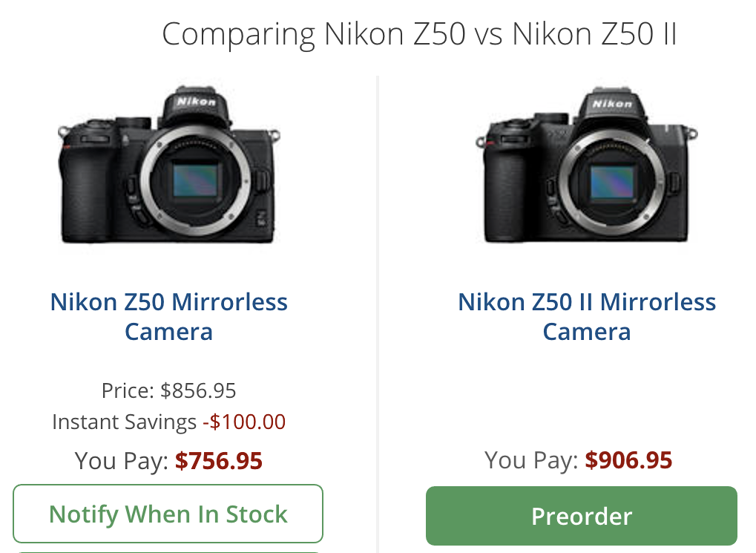Open the Nikon Z50 II Mirrorless Camera product link
The width and height of the screenshot is (756, 553).
[586, 316]
